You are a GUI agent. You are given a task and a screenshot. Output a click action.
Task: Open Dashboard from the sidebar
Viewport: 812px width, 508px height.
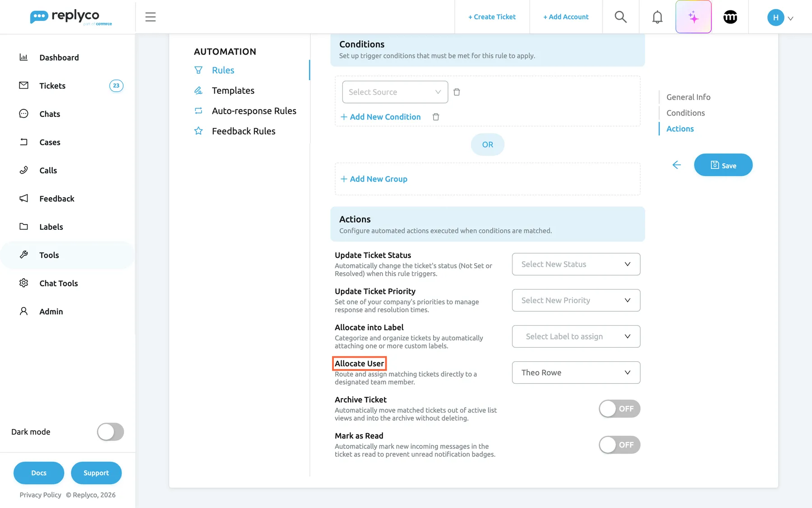[59, 57]
